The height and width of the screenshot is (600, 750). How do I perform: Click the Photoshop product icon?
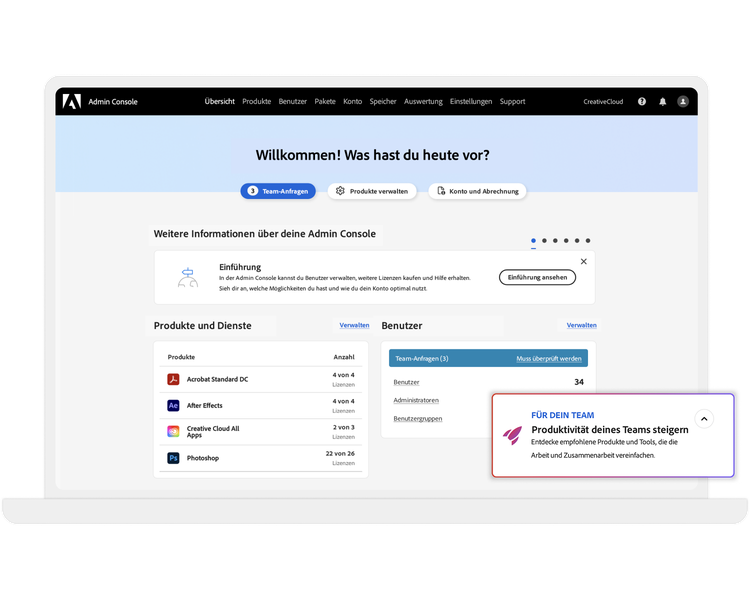pyautogui.click(x=173, y=458)
